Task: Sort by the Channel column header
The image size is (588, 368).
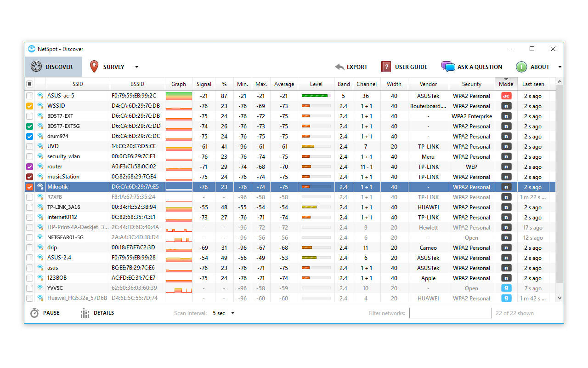Action: (x=367, y=84)
